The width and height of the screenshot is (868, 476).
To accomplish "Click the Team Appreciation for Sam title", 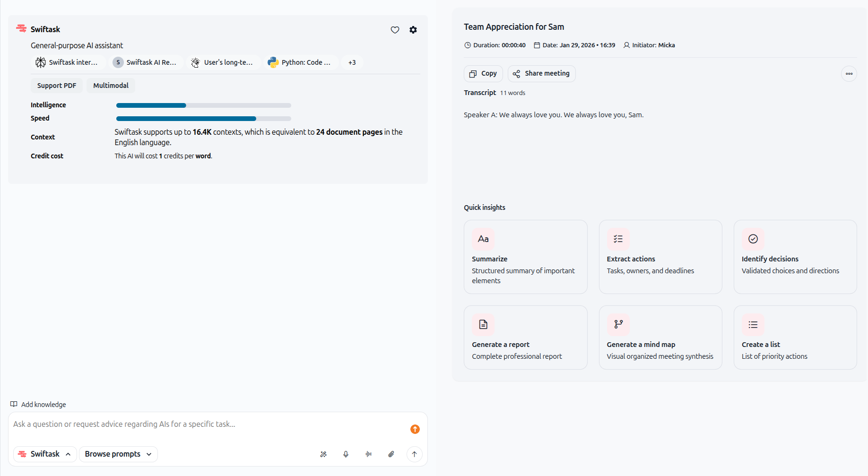I will (514, 27).
